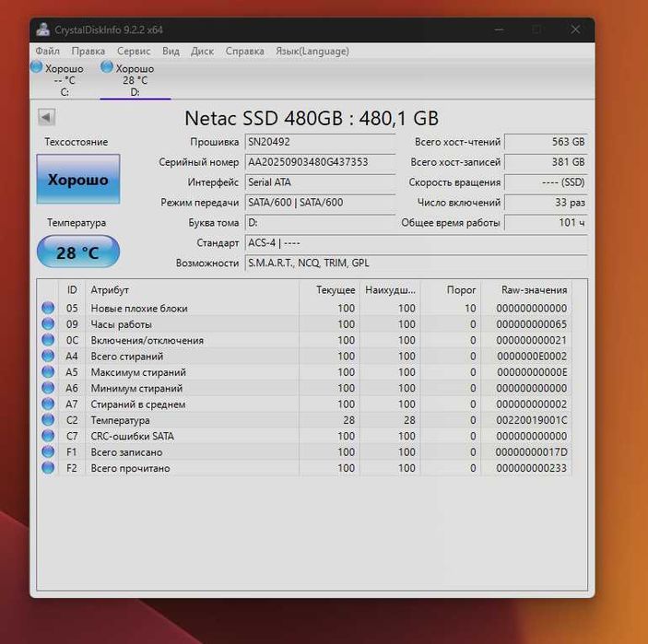Click the Порог column header

(451, 290)
